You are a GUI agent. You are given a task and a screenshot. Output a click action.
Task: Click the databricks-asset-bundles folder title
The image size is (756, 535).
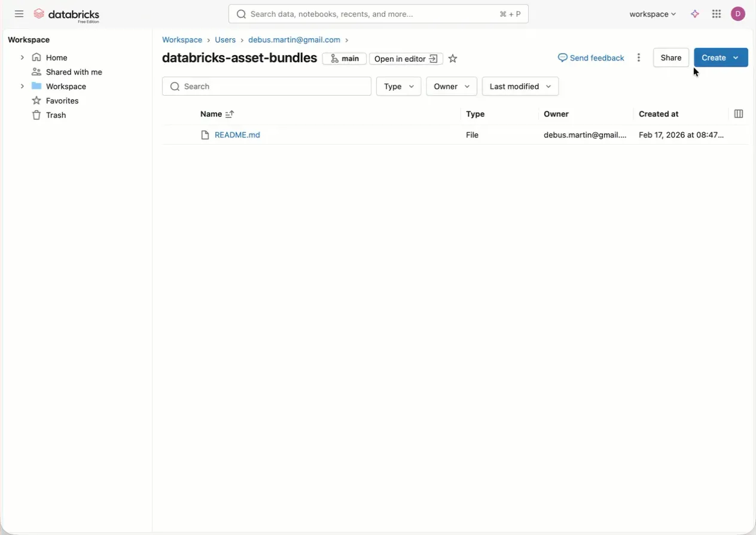coord(239,58)
